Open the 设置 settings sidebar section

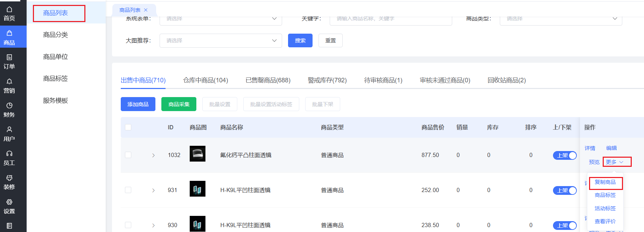9,206
